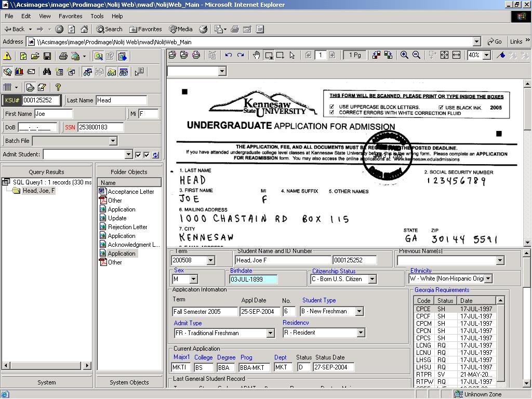Select the arrow pointer tool in viewer

point(292,55)
